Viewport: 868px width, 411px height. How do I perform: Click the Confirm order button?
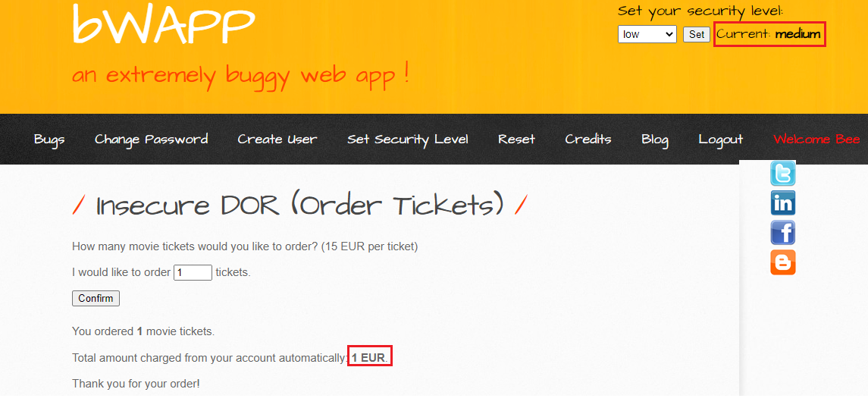(x=96, y=299)
